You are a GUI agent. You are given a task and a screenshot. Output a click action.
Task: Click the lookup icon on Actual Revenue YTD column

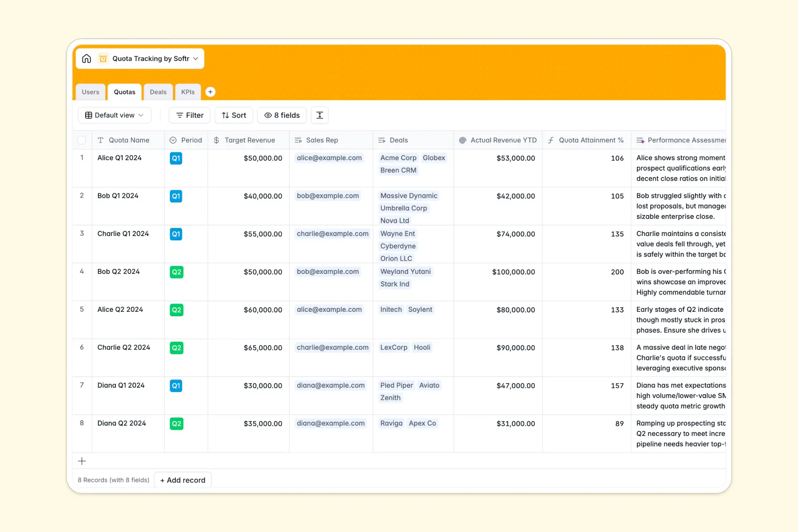[x=462, y=140]
